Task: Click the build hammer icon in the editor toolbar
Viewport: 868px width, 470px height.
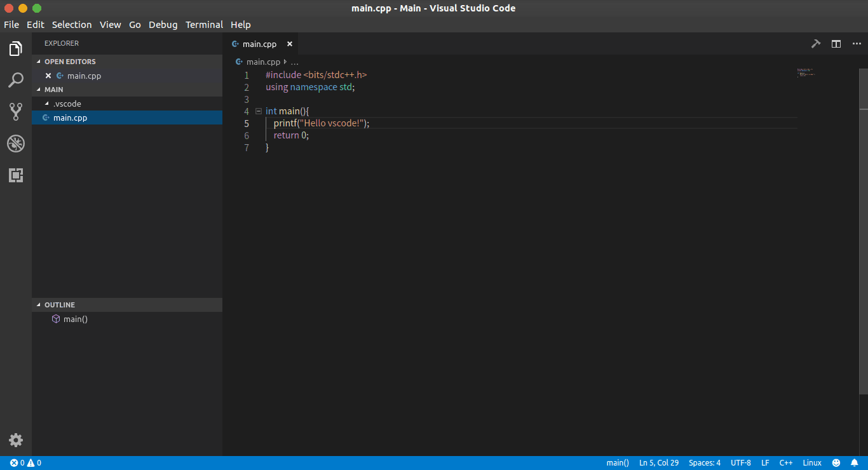Action: click(x=816, y=43)
